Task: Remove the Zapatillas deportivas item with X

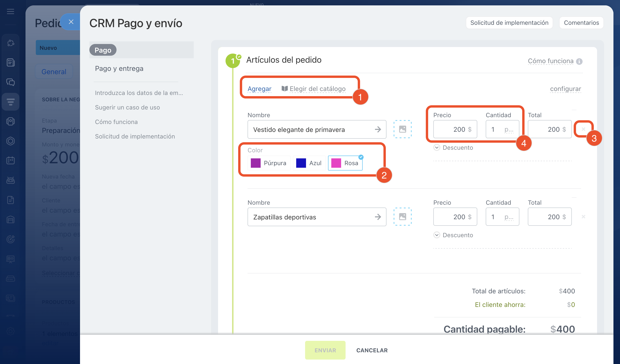Action: click(x=583, y=217)
